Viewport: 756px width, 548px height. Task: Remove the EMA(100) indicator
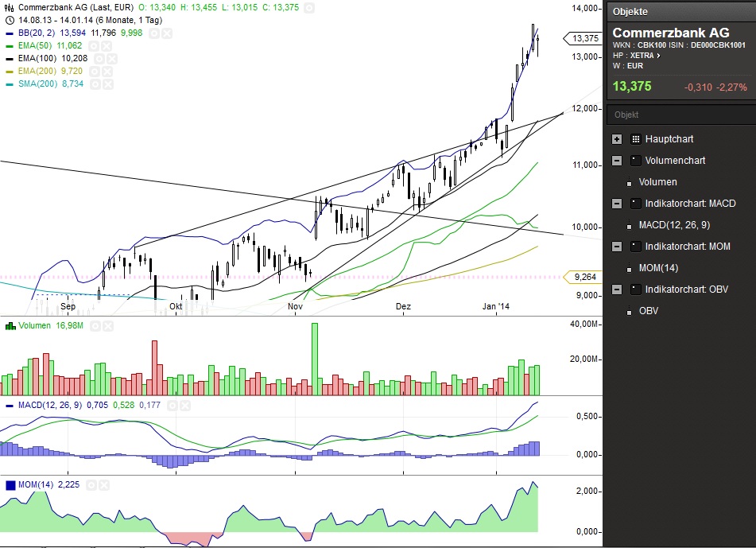coord(112,58)
